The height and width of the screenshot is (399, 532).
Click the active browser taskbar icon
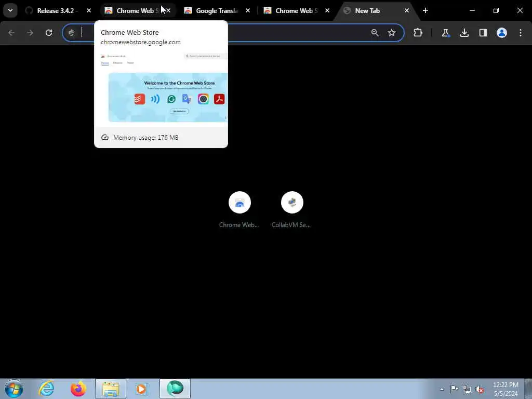coord(175,389)
